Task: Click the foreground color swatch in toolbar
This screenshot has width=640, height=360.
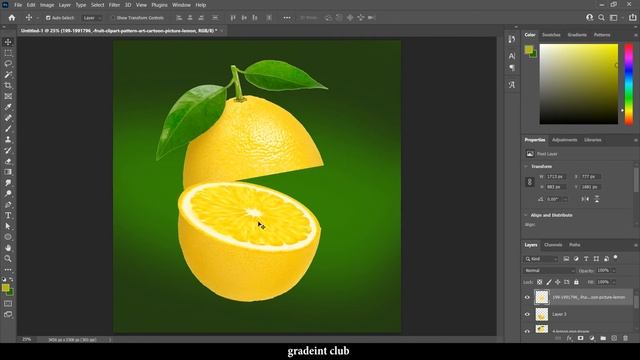Action: [5, 288]
